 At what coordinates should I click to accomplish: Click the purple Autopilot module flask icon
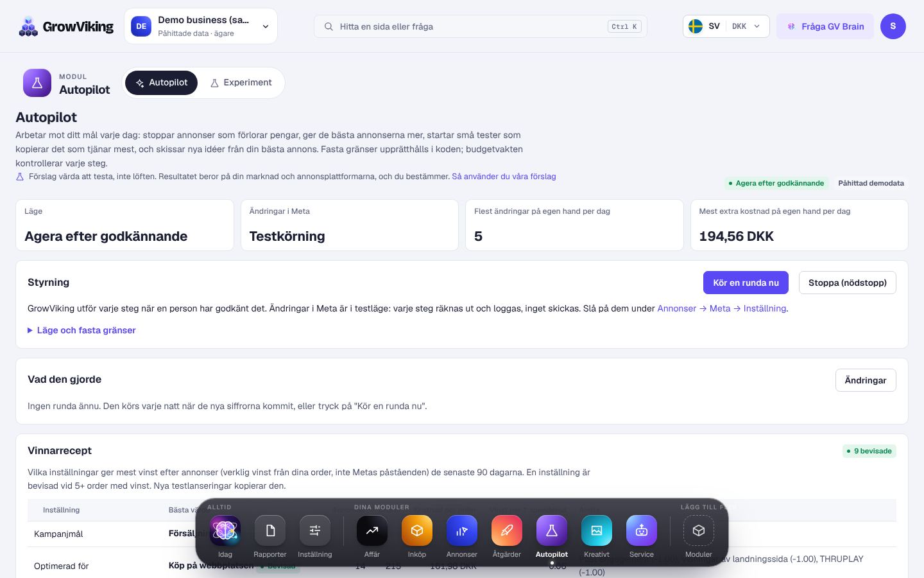point(37,83)
